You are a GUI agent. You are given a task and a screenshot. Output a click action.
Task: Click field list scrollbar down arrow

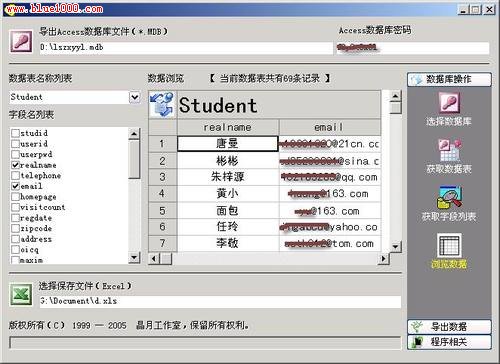click(134, 257)
